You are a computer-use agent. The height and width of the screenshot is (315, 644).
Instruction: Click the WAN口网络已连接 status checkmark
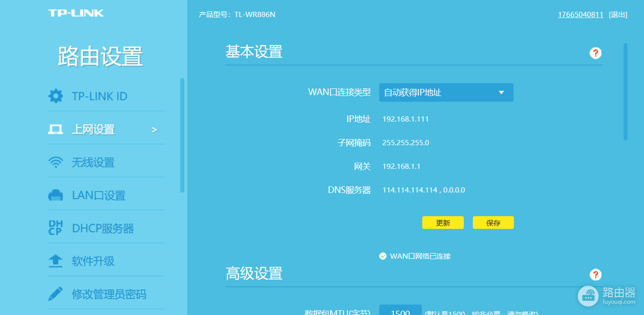coord(383,256)
